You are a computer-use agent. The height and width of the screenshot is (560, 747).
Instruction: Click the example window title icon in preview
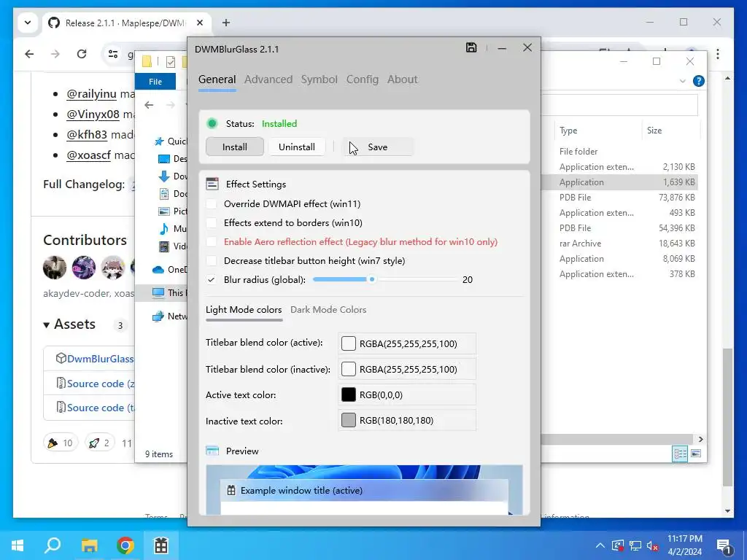click(x=231, y=490)
